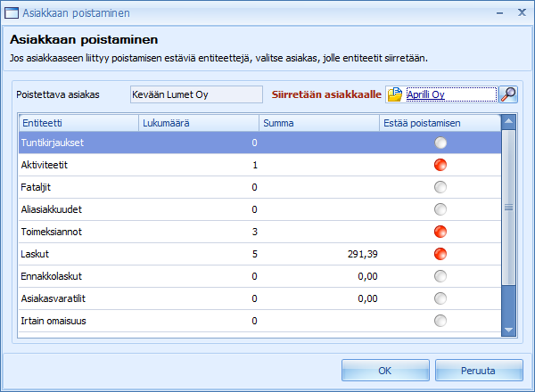Image resolution: width=535 pixels, height=392 pixels.
Task: Click the scrollbar up arrow in the table
Action: tap(509, 122)
